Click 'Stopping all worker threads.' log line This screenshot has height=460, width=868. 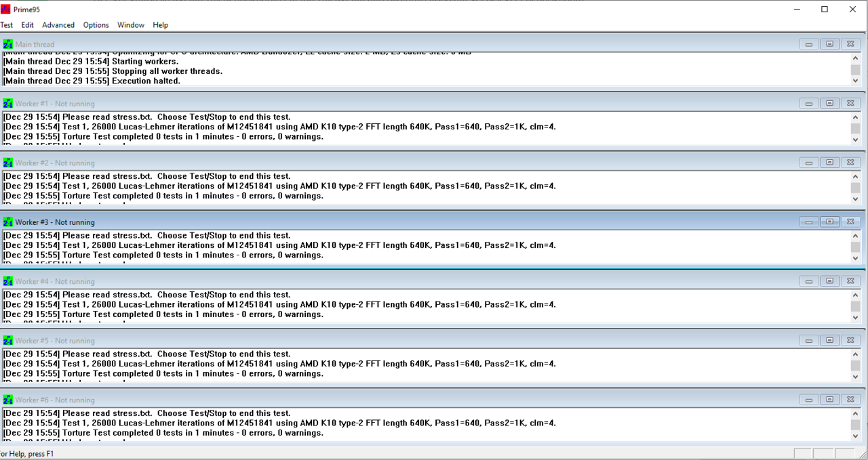(113, 71)
